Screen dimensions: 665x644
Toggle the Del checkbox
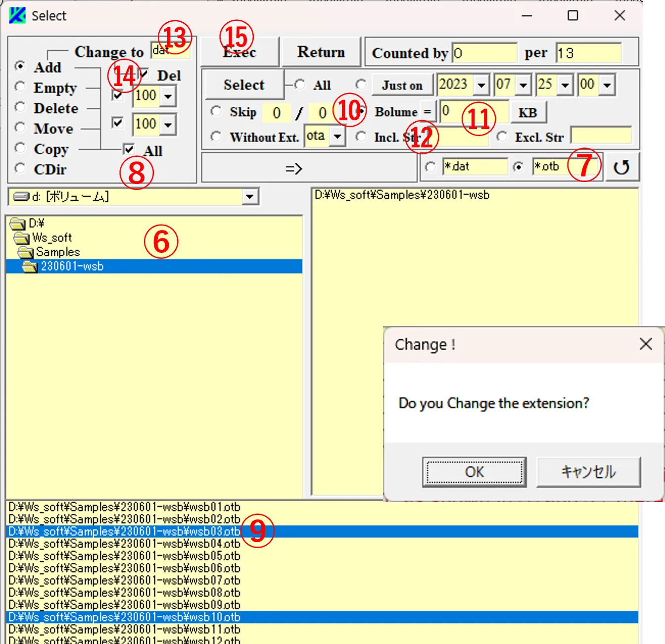click(144, 74)
